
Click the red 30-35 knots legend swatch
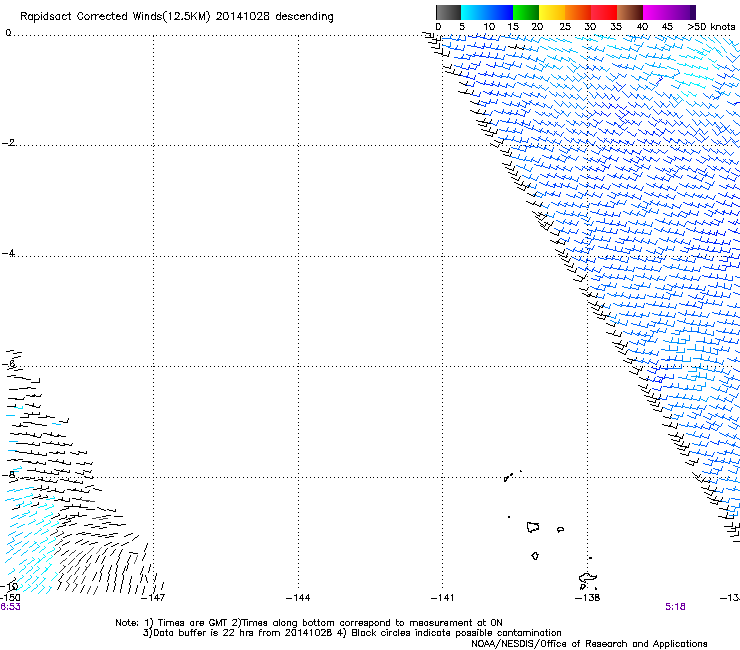pyautogui.click(x=604, y=12)
